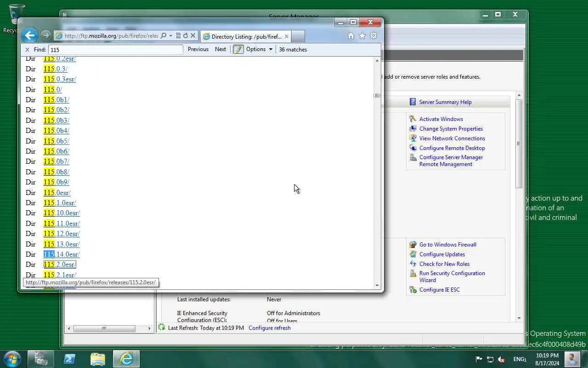Image resolution: width=588 pixels, height=368 pixels.
Task: Open the 115.14.0esr/ directory link
Action: click(x=62, y=254)
